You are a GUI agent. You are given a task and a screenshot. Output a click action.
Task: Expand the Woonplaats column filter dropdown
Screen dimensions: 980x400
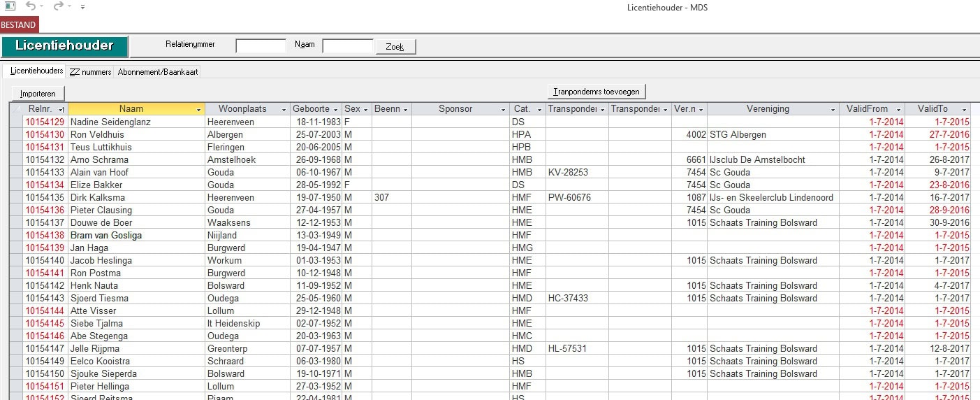[x=284, y=110]
